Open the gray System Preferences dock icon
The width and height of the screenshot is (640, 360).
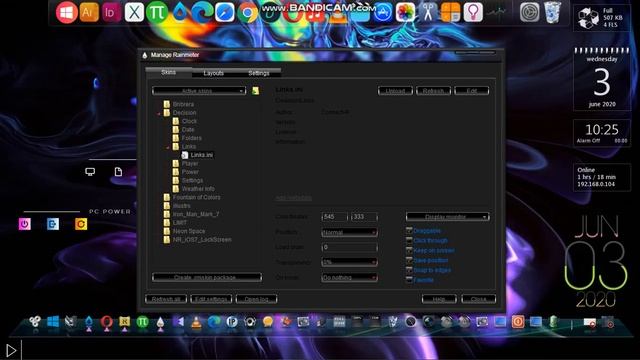[x=529, y=13]
